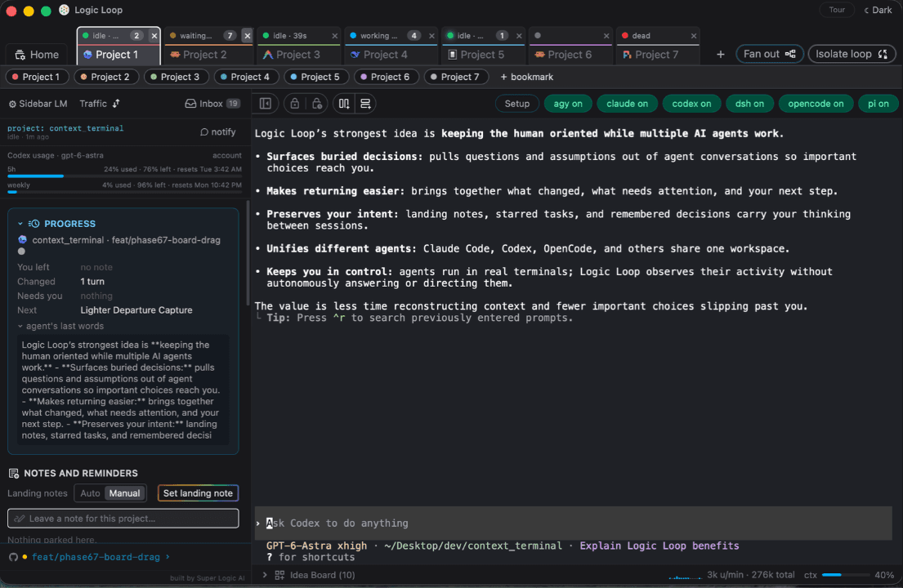Click the Project 2 waiting badge 7
This screenshot has width=903, height=588.
(x=230, y=36)
